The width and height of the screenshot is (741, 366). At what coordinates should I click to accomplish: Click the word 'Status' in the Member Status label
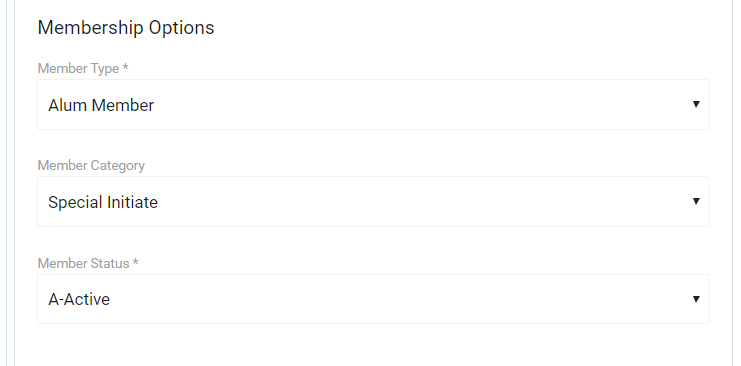pyautogui.click(x=110, y=263)
